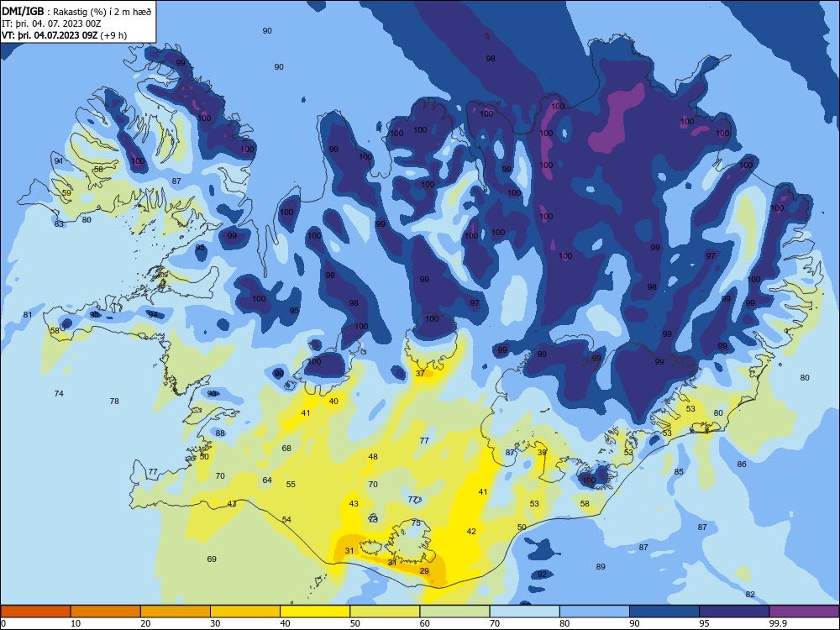The image size is (840, 630).
Task: Select the map reading 48
Action: [x=373, y=457]
